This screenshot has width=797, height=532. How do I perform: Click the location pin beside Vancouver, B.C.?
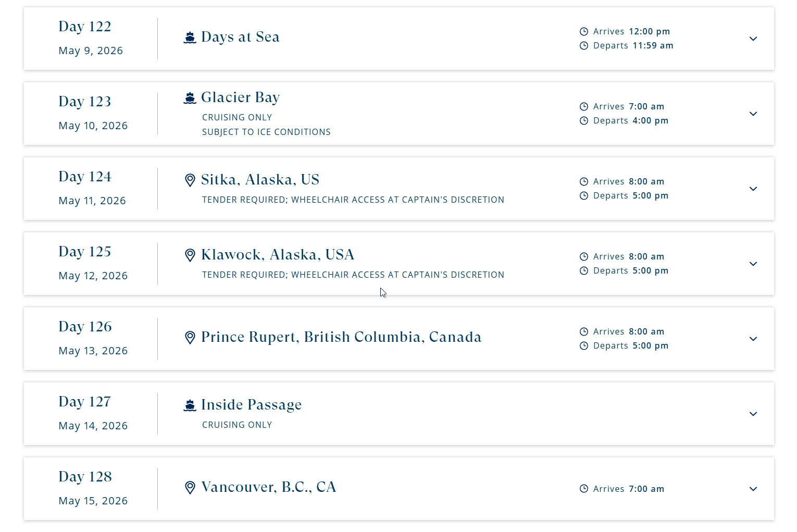(190, 488)
